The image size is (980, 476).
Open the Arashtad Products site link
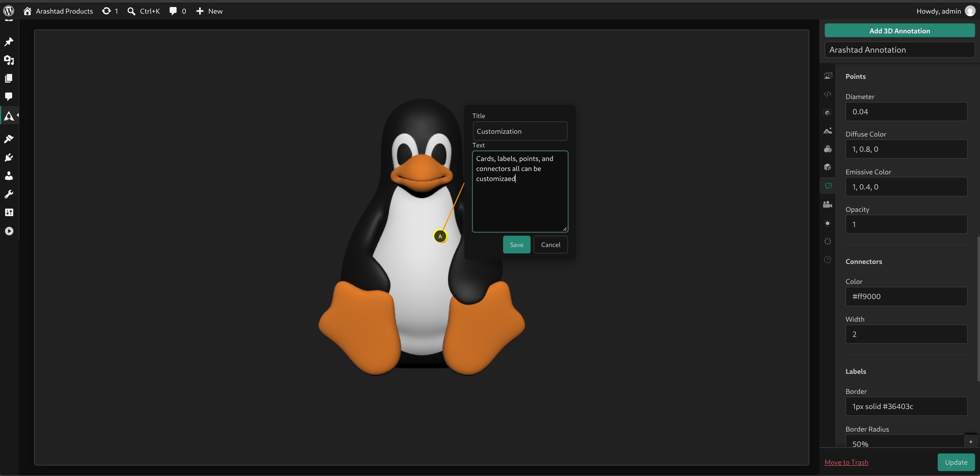(x=58, y=11)
